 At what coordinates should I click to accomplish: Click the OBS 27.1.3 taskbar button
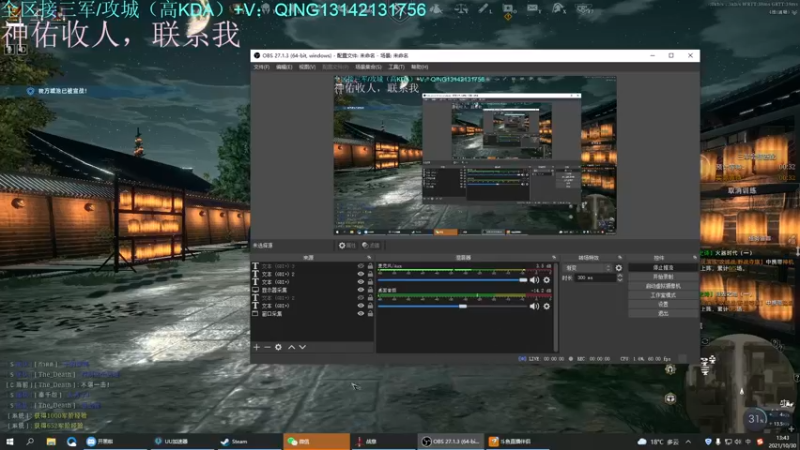[451, 441]
